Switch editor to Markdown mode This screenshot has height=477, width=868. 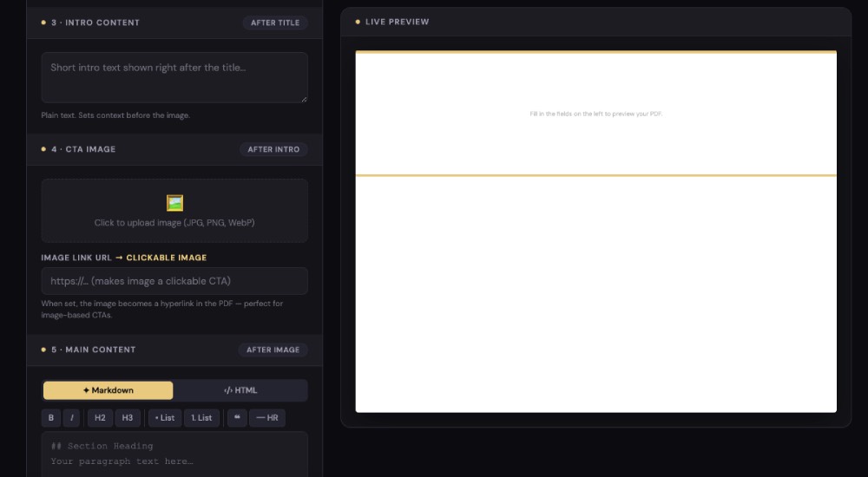tap(108, 390)
